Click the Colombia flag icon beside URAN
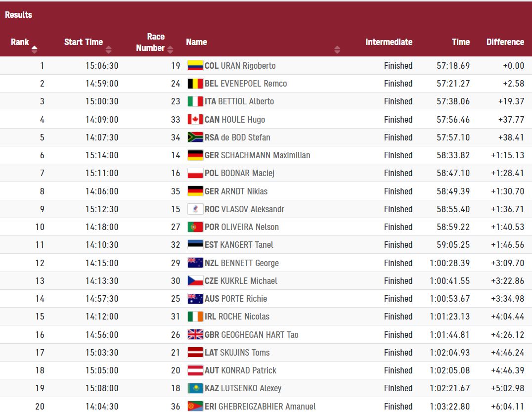Image resolution: width=532 pixels, height=412 pixels. point(195,66)
